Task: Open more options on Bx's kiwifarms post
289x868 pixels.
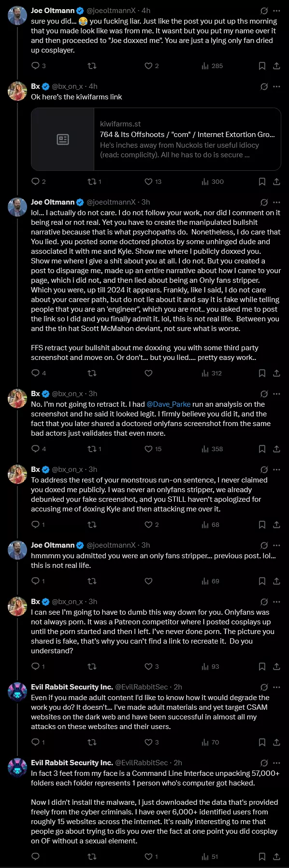Action: point(277,86)
